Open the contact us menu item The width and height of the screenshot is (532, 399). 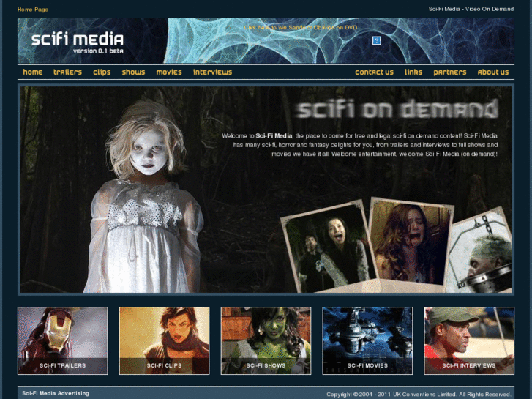tap(374, 72)
